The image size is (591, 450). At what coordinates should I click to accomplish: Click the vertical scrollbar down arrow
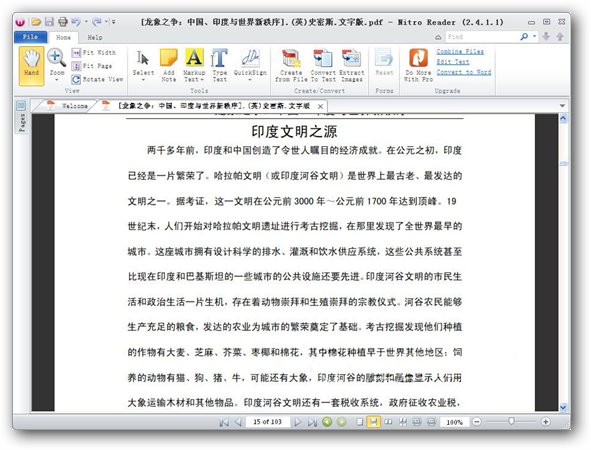tap(563, 407)
